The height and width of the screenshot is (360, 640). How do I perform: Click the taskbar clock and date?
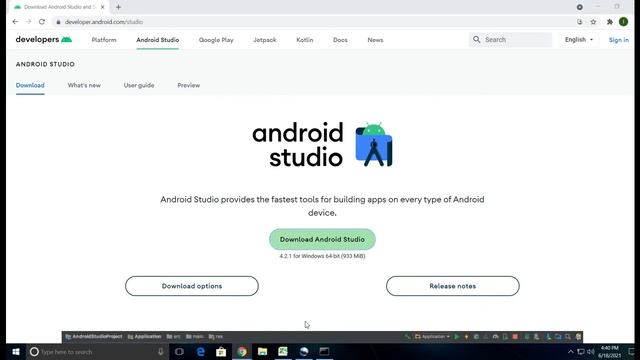609,351
